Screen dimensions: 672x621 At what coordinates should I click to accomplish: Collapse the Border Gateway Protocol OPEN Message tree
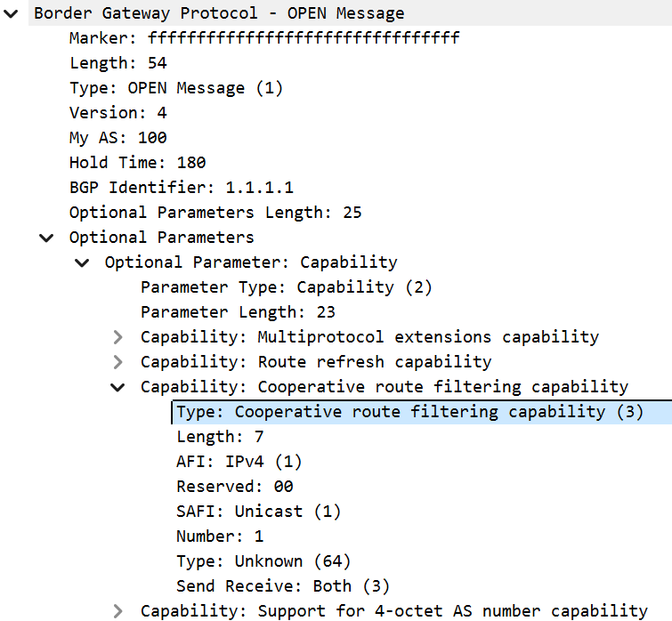click(x=11, y=13)
